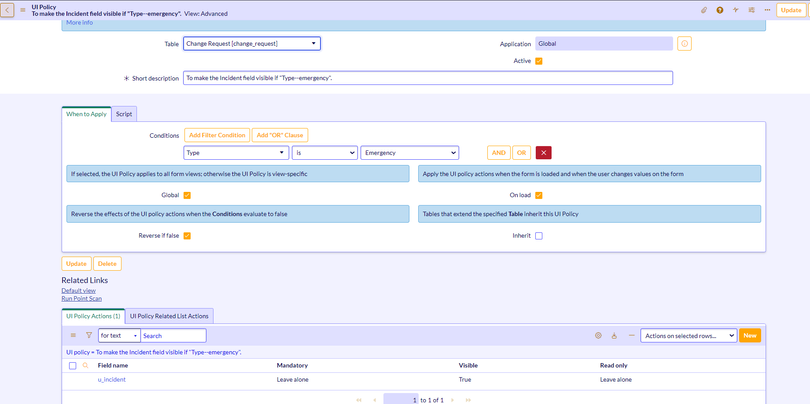810x404 pixels.
Task: Sort by Visible column header
Action: click(x=468, y=366)
